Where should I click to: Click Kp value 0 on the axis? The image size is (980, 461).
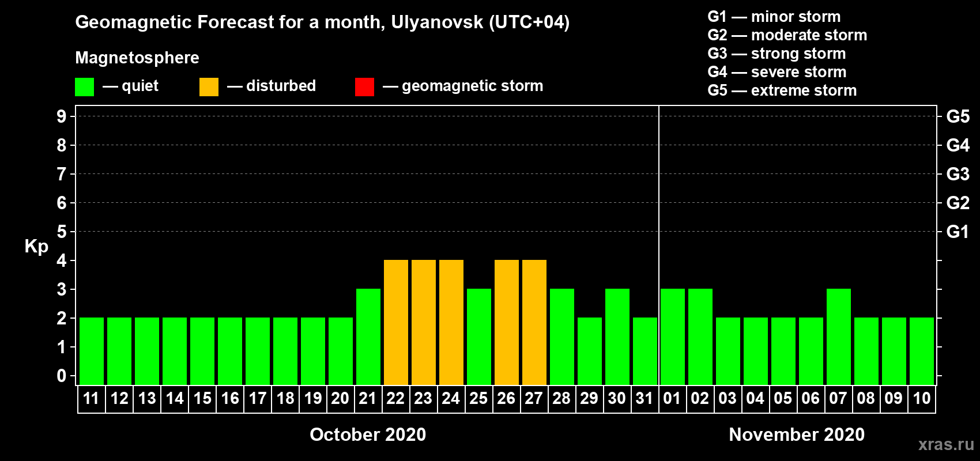pyautogui.click(x=62, y=376)
